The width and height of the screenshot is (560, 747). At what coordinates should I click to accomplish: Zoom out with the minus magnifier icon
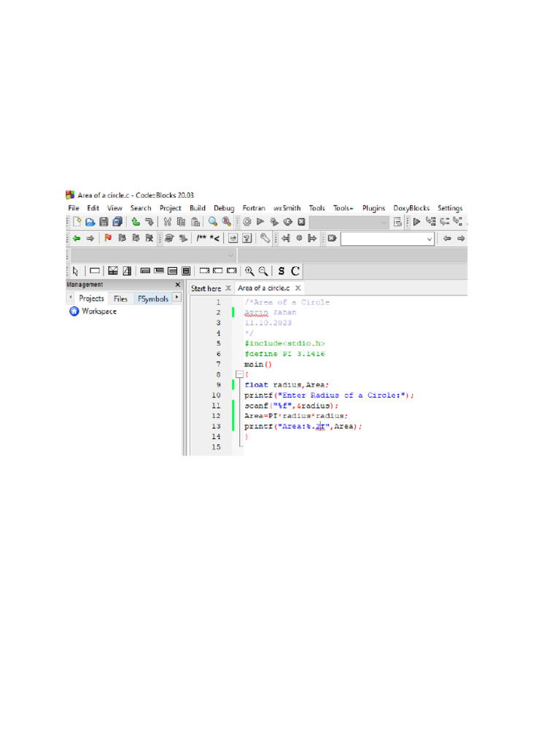pos(262,271)
